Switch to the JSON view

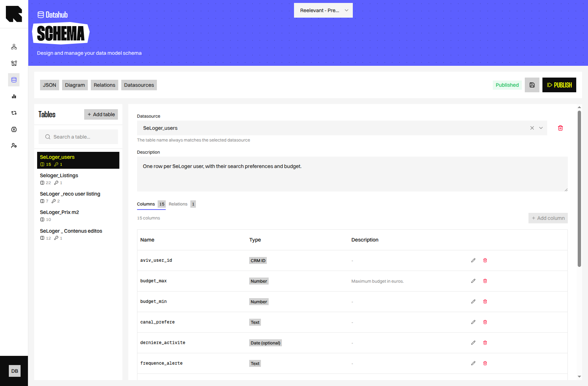(50, 85)
